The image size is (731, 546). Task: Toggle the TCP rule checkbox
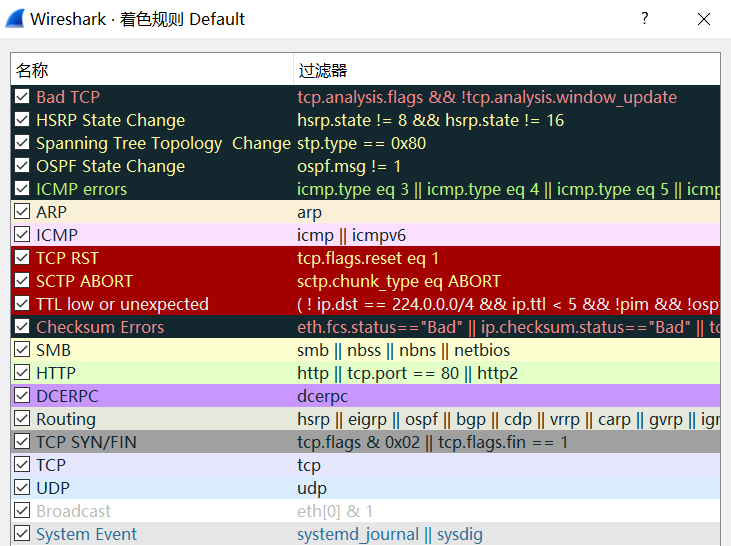click(22, 464)
